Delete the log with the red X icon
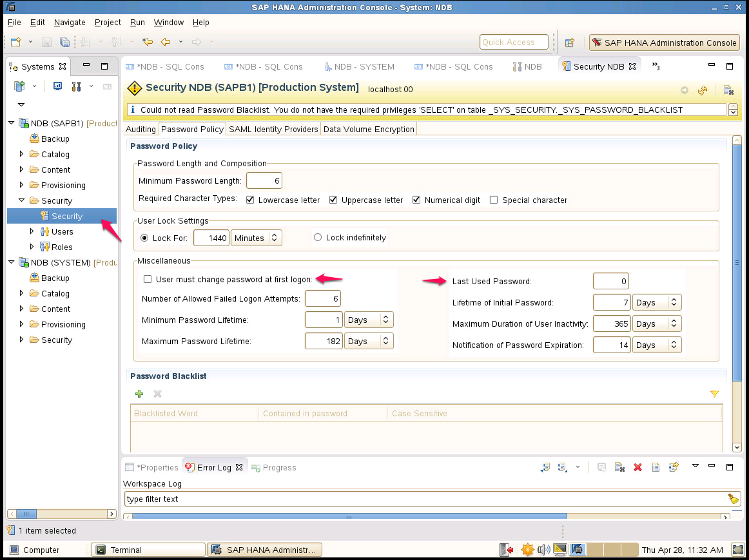The height and width of the screenshot is (560, 749). pos(637,467)
